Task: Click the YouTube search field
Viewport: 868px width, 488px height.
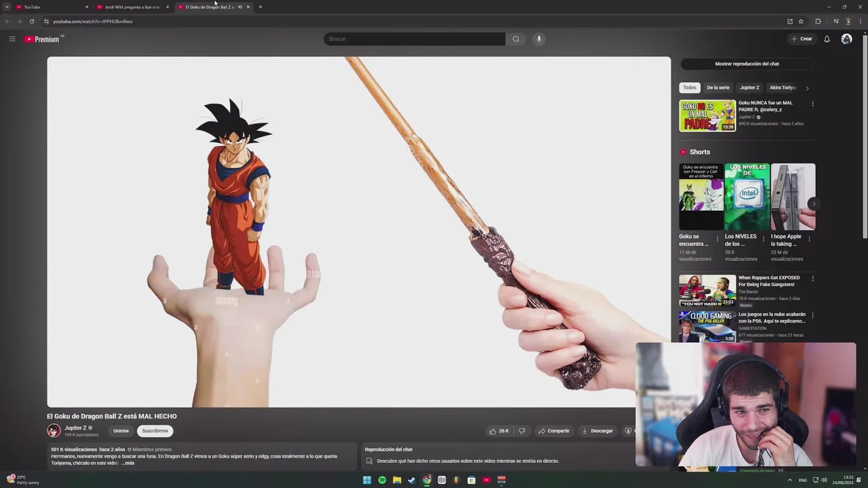Action: click(414, 39)
